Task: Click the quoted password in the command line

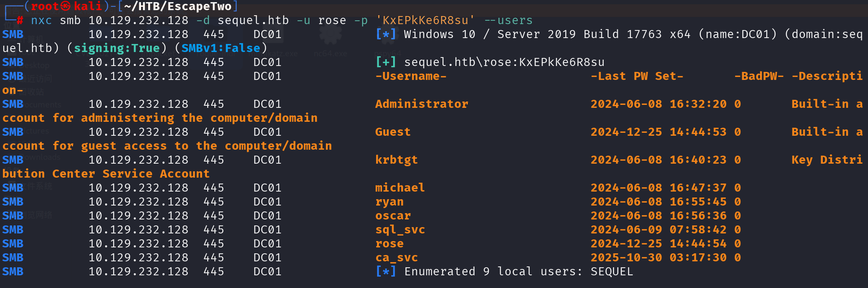Action: (x=425, y=20)
